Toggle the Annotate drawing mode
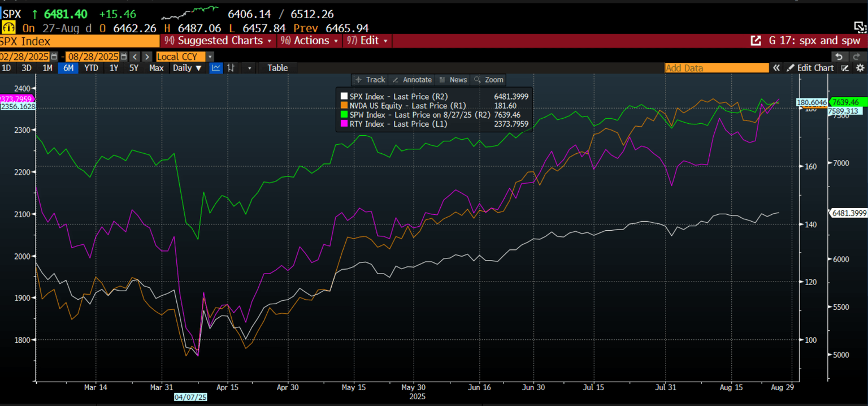Image resolution: width=868 pixels, height=406 pixels. click(x=412, y=80)
